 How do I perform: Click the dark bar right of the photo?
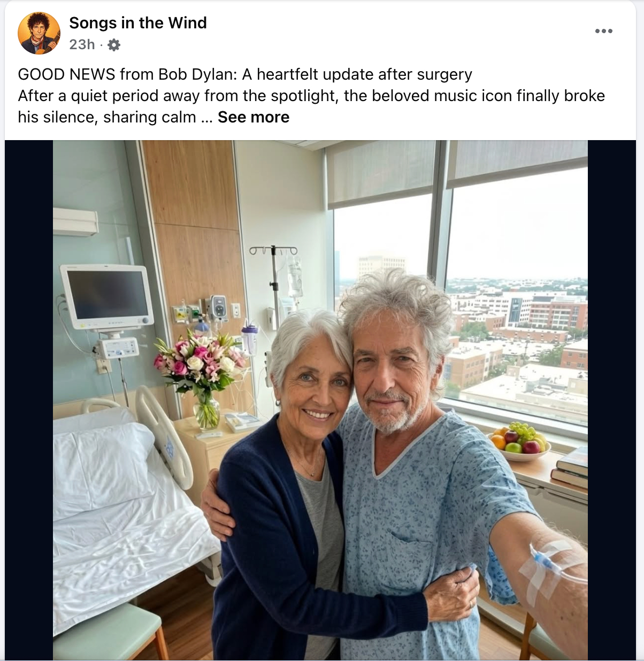[611, 401]
